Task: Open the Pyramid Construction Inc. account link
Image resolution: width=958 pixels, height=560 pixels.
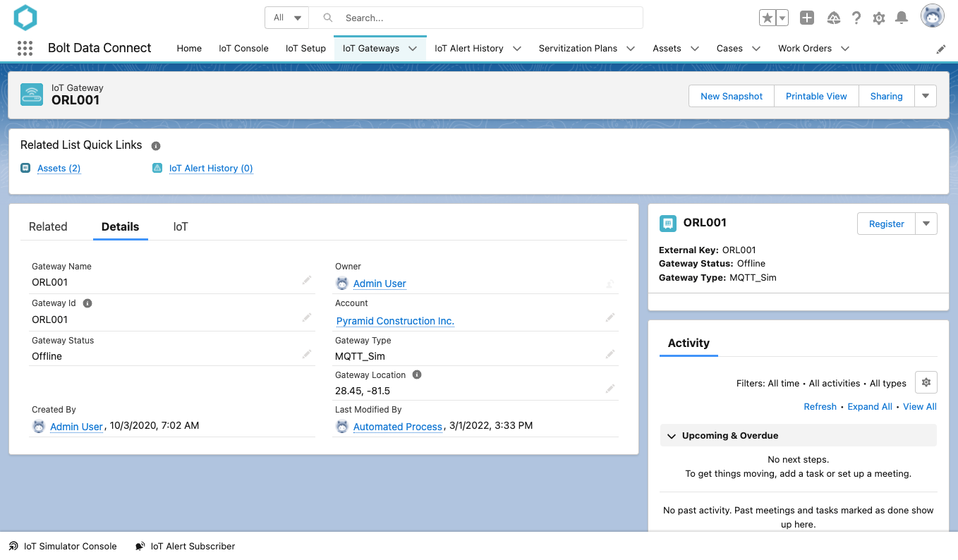Action: coord(395,321)
